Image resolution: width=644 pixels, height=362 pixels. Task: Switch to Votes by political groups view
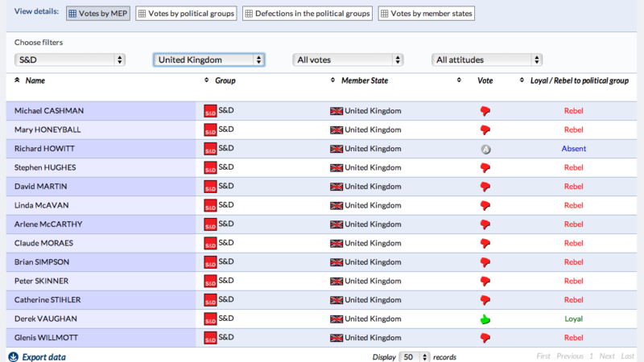point(186,14)
